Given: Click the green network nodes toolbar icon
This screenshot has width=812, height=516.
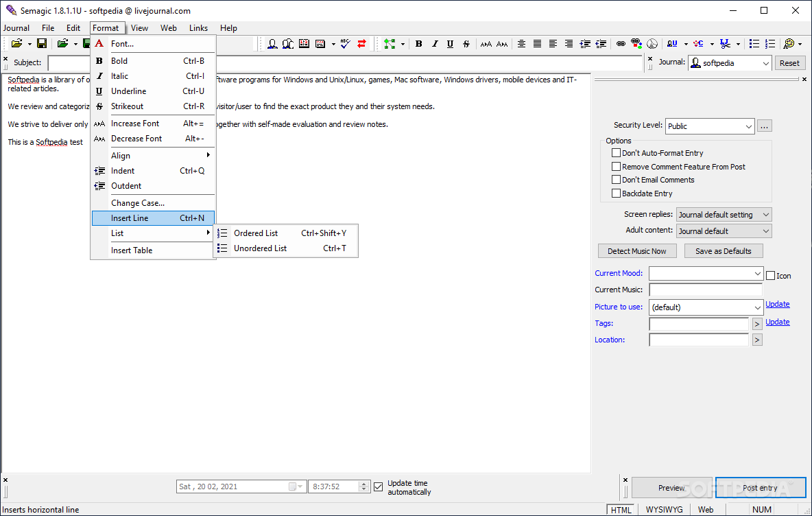Looking at the screenshot, I should 390,44.
